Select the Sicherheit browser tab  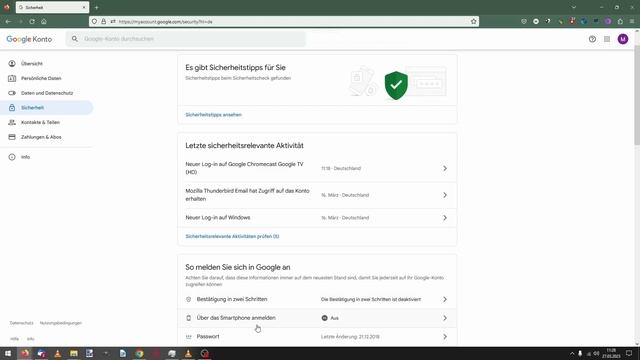coord(52,7)
